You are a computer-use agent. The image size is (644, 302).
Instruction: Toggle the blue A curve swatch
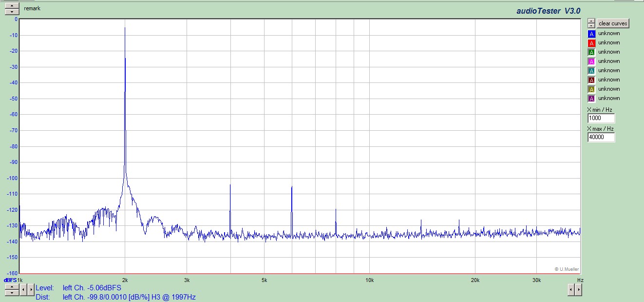tap(591, 34)
